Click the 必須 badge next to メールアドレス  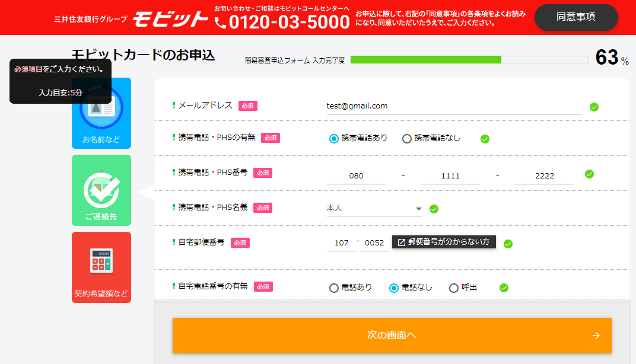[248, 106]
